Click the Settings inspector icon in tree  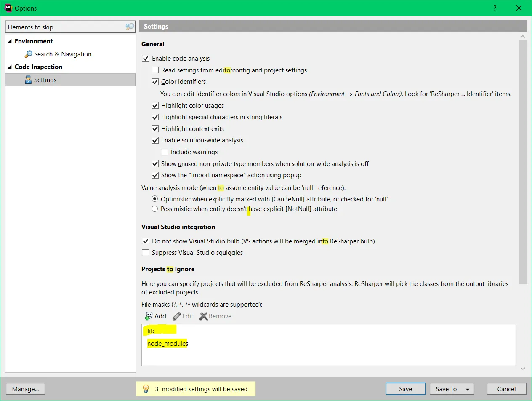coord(28,80)
